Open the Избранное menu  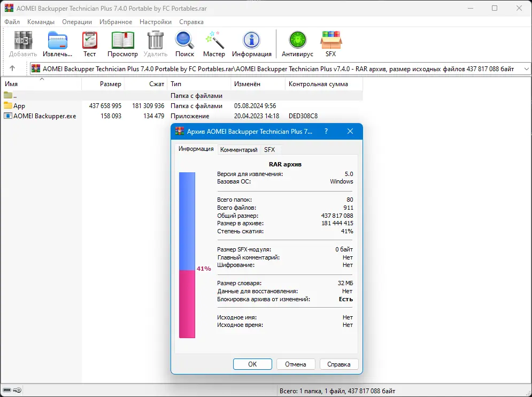pyautogui.click(x=115, y=22)
